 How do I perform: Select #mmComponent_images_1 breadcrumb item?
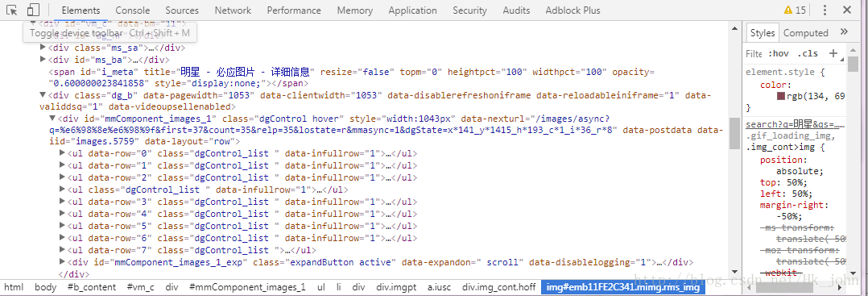click(x=247, y=287)
